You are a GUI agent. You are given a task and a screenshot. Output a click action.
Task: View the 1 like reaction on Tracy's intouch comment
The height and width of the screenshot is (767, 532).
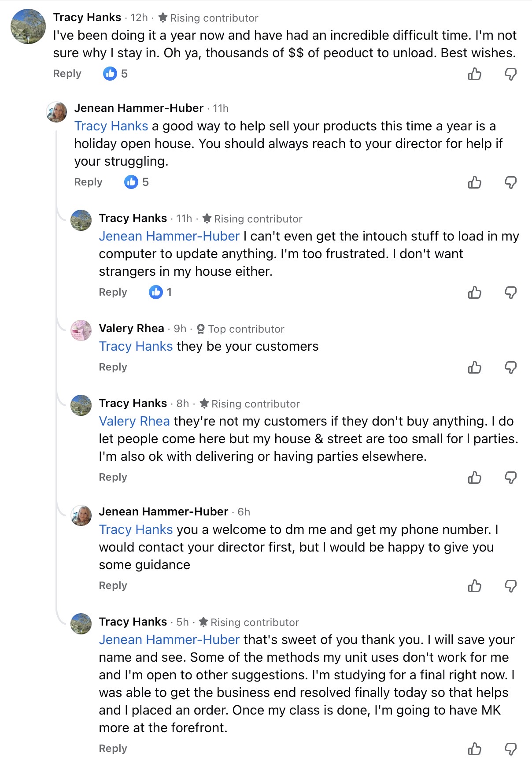[160, 292]
